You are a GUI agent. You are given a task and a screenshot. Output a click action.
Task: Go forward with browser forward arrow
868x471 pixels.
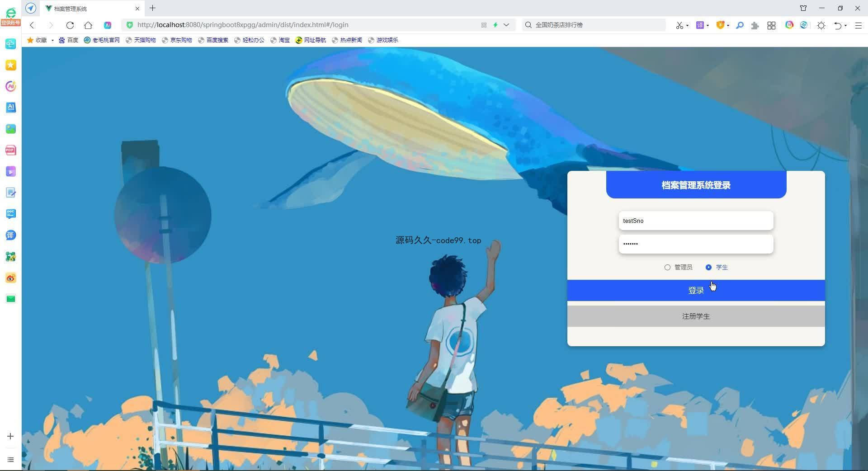point(51,25)
